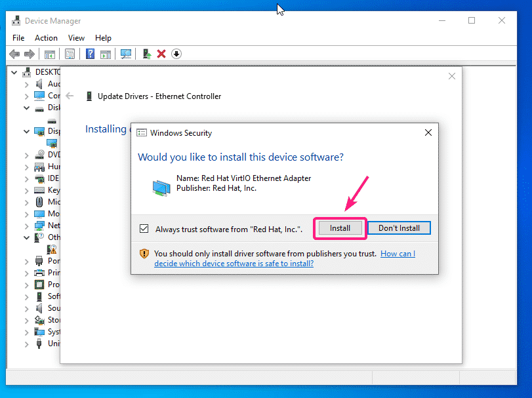The image size is (532, 398).
Task: Expand the Mice and pointing devices arrow
Action: coord(26,203)
